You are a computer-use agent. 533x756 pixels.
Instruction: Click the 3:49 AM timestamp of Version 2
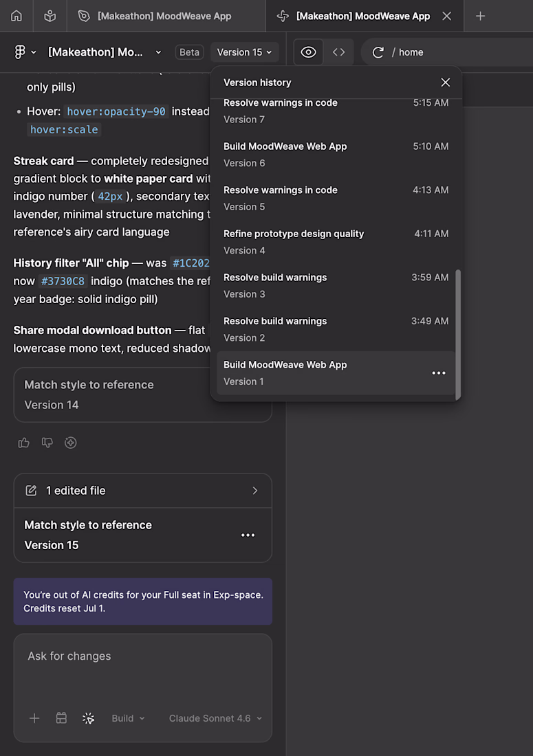click(x=430, y=321)
